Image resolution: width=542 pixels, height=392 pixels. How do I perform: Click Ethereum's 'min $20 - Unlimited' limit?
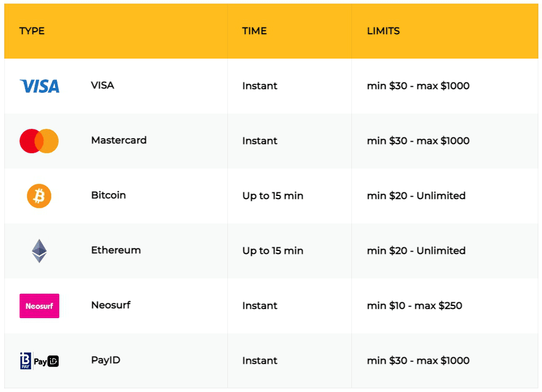tap(416, 251)
